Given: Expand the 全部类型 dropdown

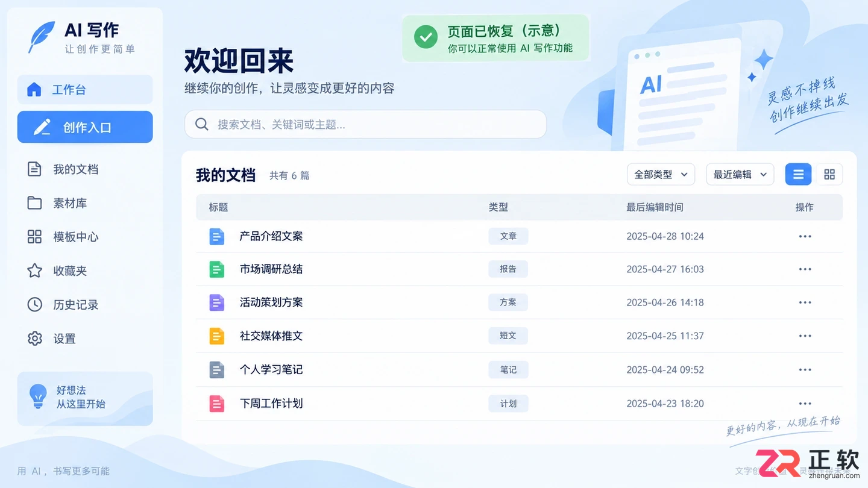Looking at the screenshot, I should coord(661,175).
